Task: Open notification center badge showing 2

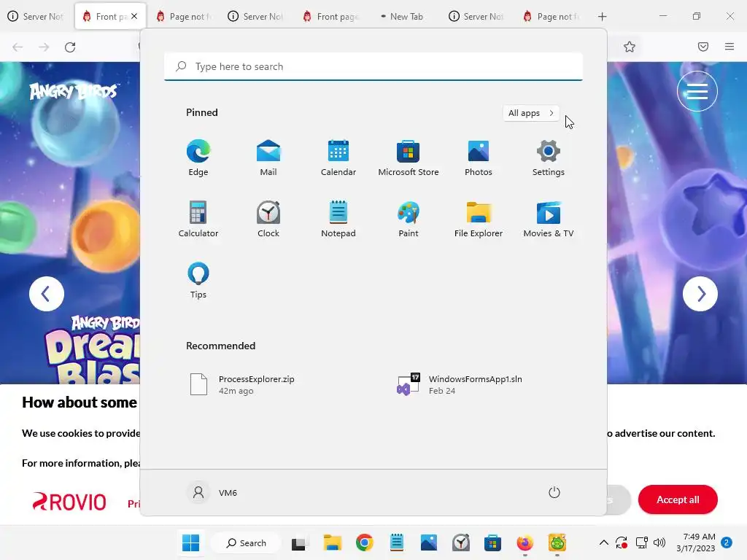Action: coord(727,542)
